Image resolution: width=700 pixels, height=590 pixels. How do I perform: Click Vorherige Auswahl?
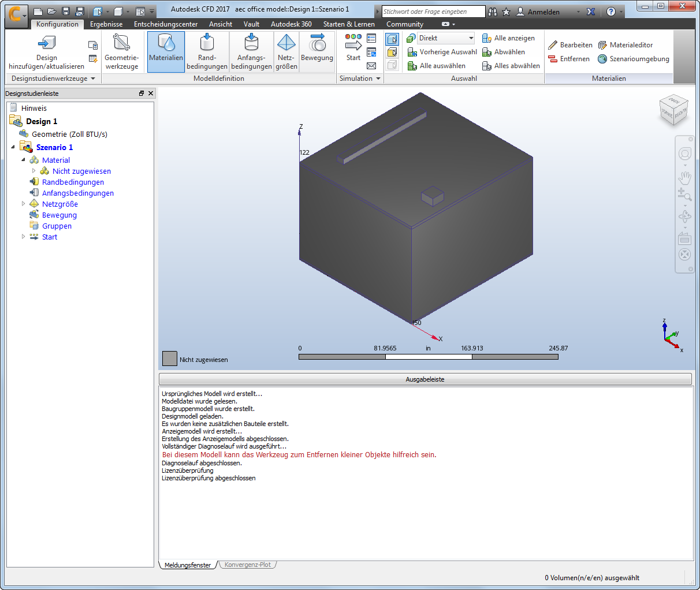coord(442,52)
